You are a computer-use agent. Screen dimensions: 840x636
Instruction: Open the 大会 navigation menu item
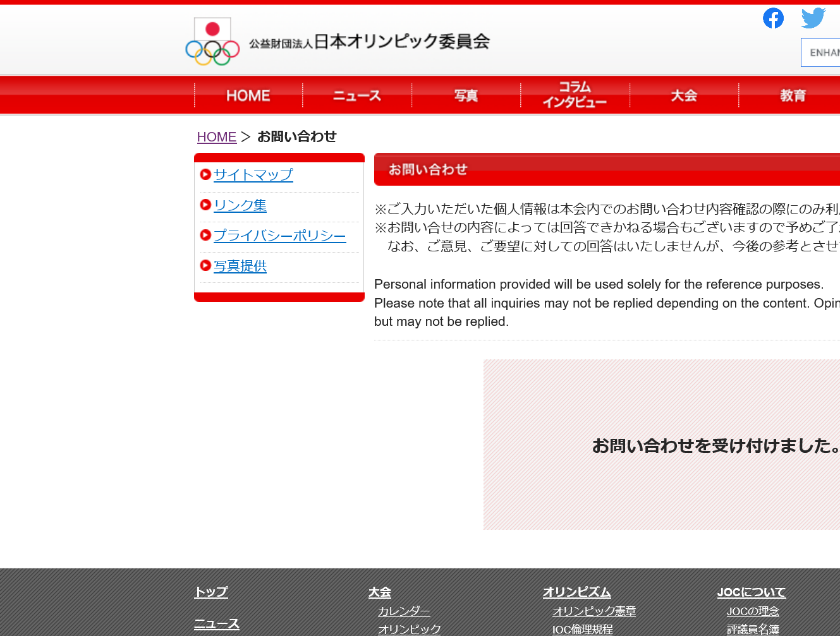684,95
